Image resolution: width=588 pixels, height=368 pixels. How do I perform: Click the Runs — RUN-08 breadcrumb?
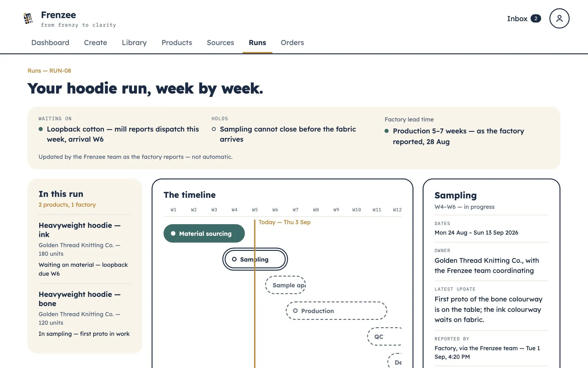[x=49, y=71]
